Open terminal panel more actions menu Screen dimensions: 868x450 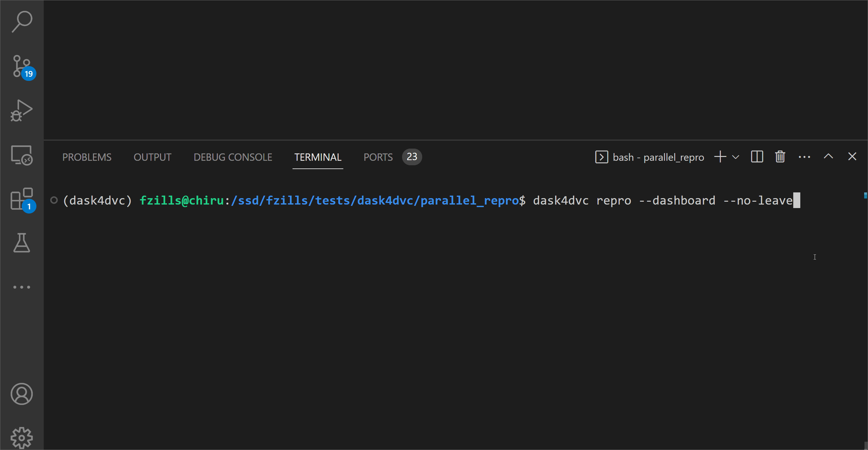point(804,157)
